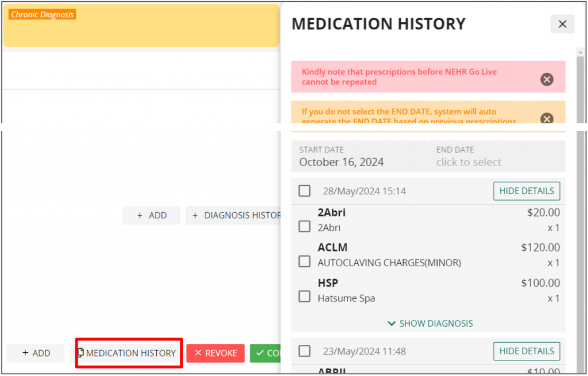Dismiss the red NEHR Go Live notice
This screenshot has width=588, height=376.
547,79
